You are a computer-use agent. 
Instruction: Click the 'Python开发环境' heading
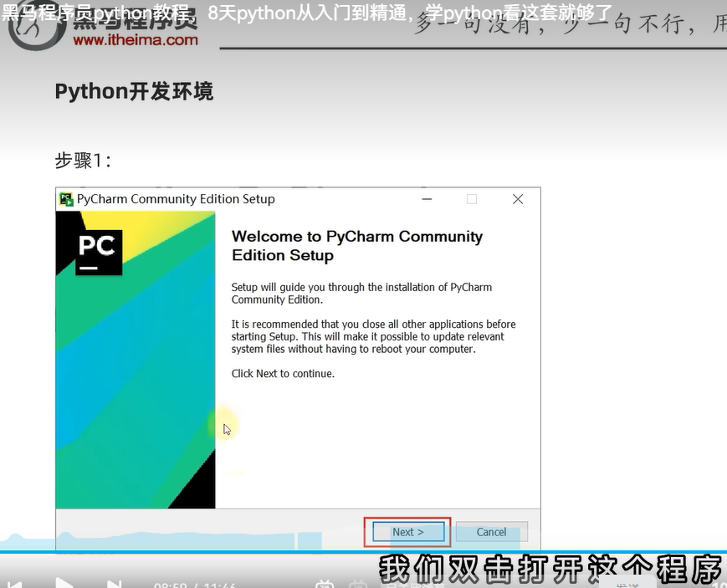134,91
